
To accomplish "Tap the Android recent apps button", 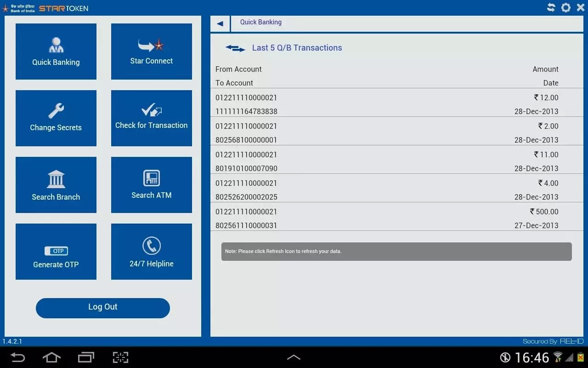I will 86,357.
